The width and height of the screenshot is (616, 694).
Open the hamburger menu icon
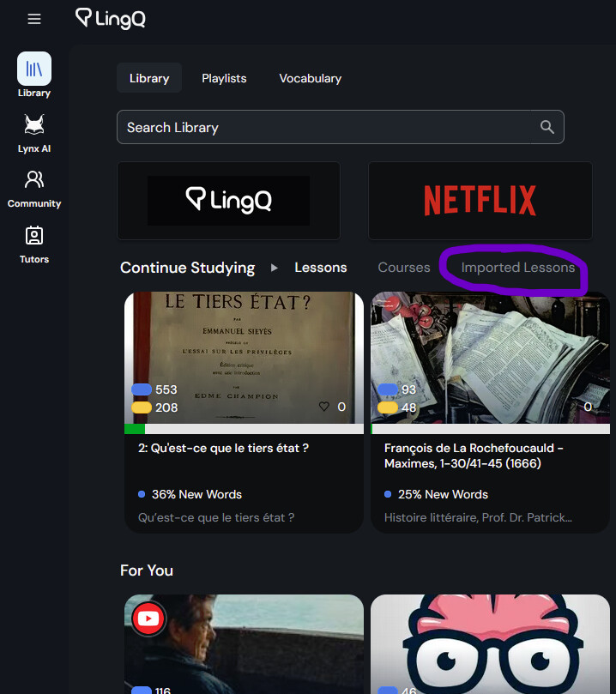(x=34, y=19)
